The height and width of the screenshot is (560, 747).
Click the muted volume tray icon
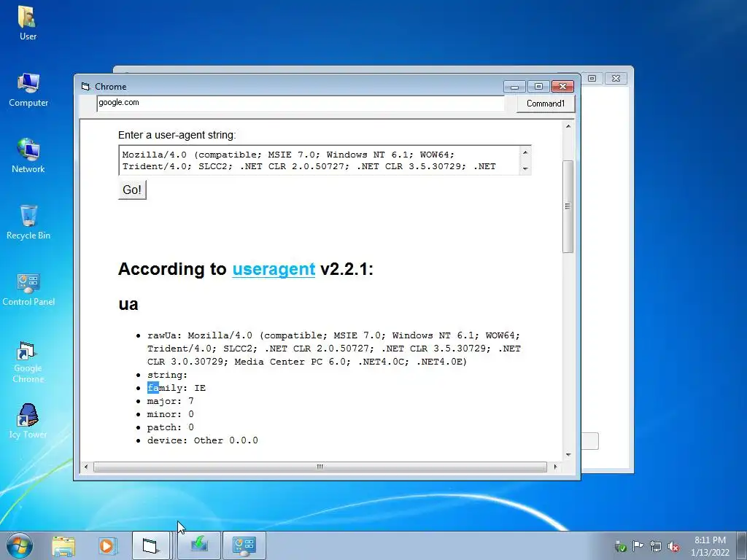point(673,546)
